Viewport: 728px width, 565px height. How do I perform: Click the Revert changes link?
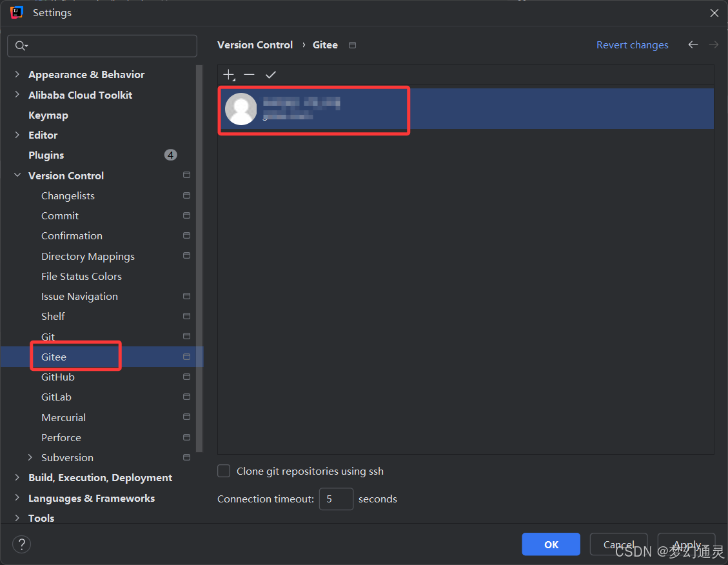point(633,45)
